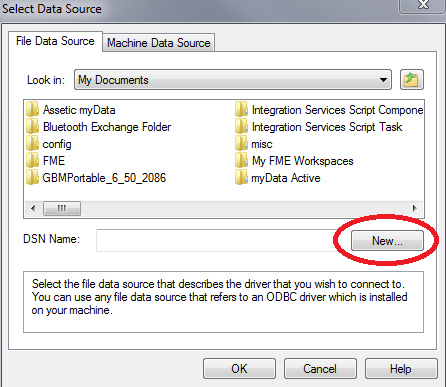446x387 pixels.
Task: Click the New... button
Action: pyautogui.click(x=387, y=240)
